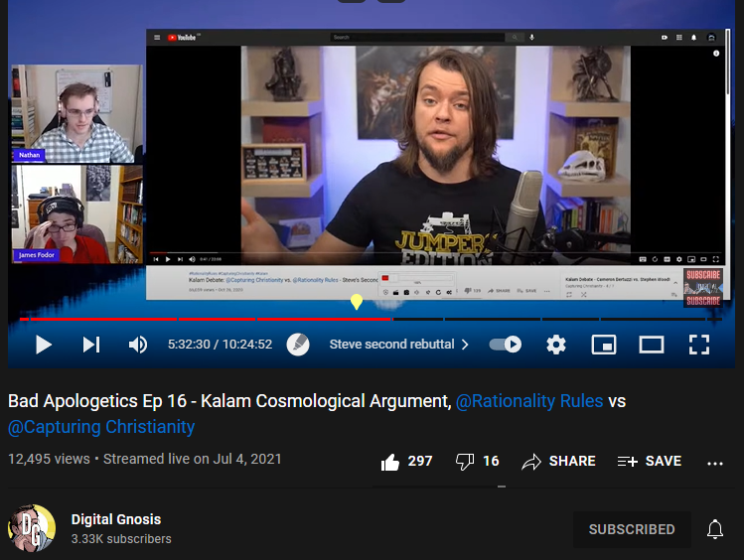
Task: Open the @Rationality Rules channel link
Action: point(529,401)
